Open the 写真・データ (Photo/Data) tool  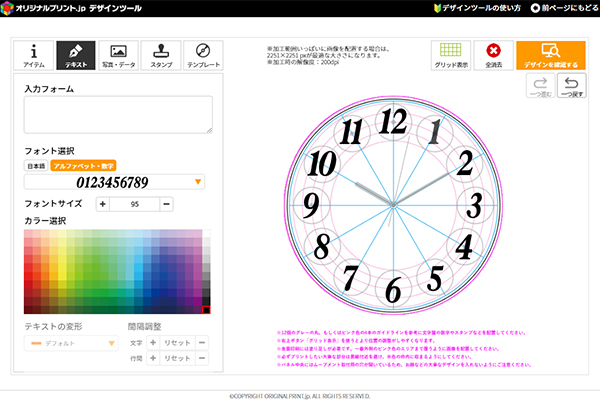118,53
